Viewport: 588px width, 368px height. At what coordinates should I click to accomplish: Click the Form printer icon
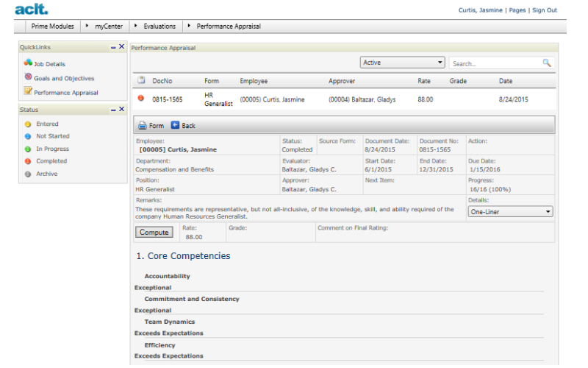click(142, 125)
